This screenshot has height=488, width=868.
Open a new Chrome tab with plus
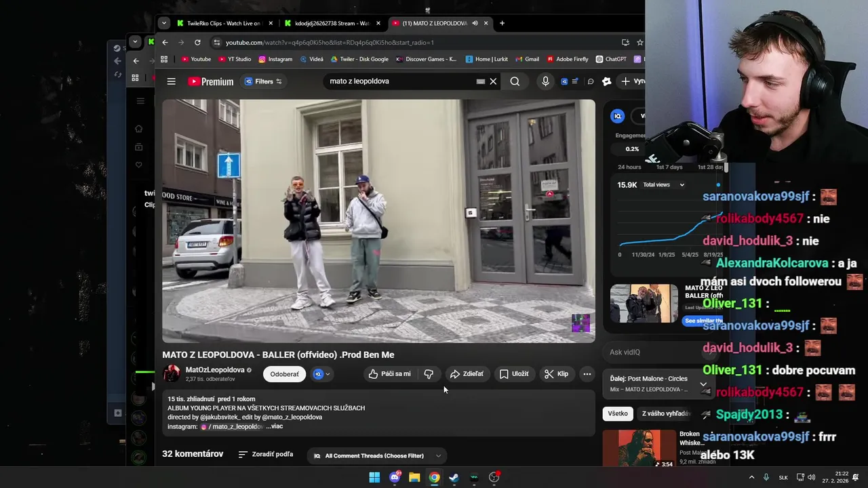502,23
